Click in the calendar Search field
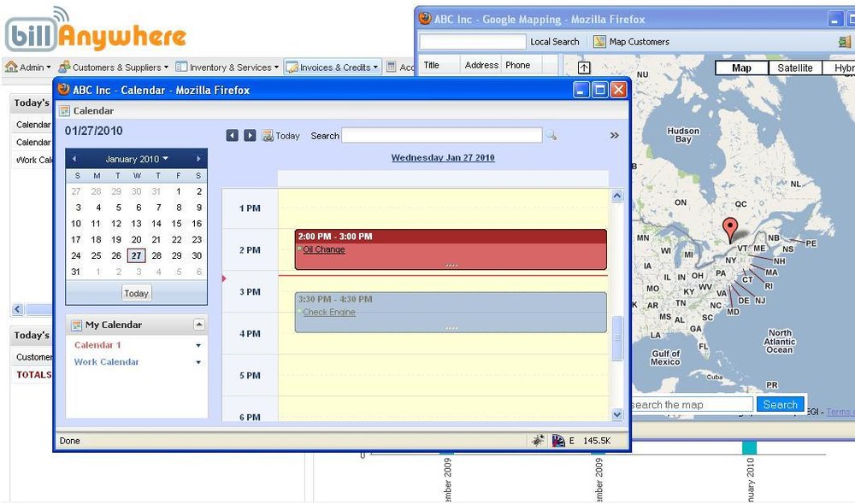The image size is (855, 504). point(442,135)
